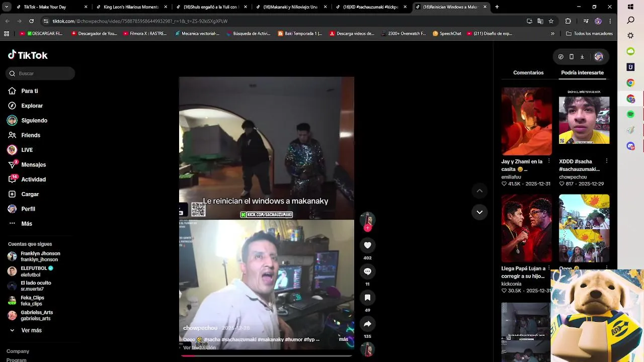Open Baki Temporada 1 bookmark
Image resolution: width=644 pixels, height=362 pixels.
point(300,34)
